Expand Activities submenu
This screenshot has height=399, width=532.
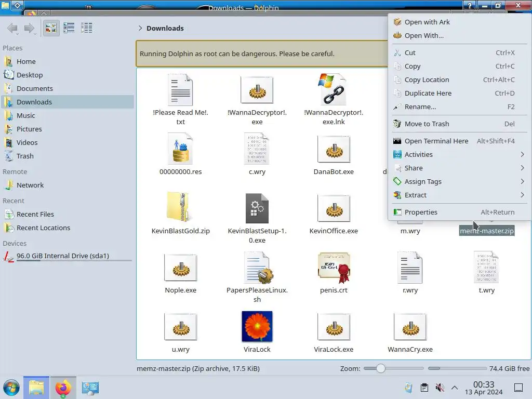(459, 154)
